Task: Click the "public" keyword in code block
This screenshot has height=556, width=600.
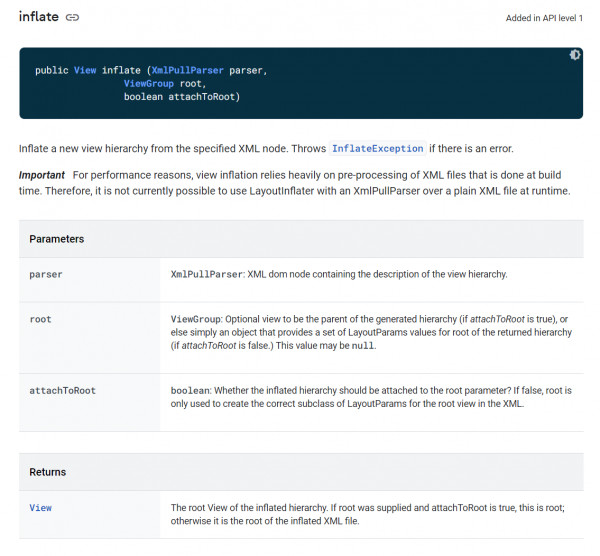Action: [x=52, y=70]
